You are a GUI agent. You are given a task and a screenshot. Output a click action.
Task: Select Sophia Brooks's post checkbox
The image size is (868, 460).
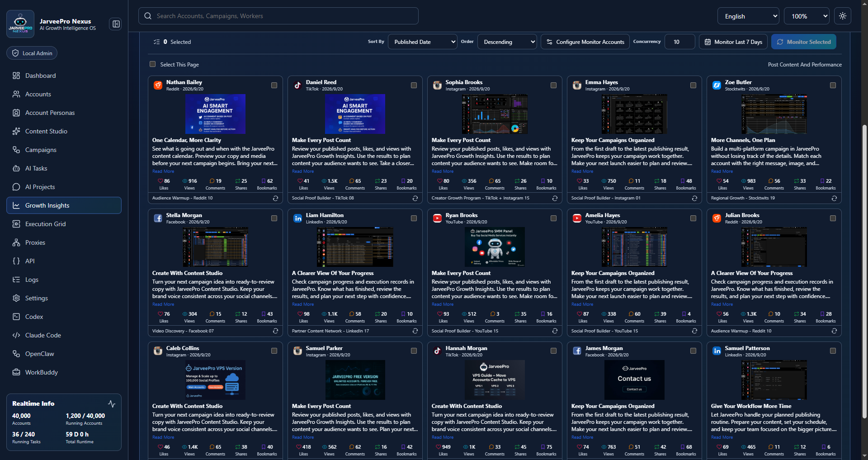[x=553, y=85]
